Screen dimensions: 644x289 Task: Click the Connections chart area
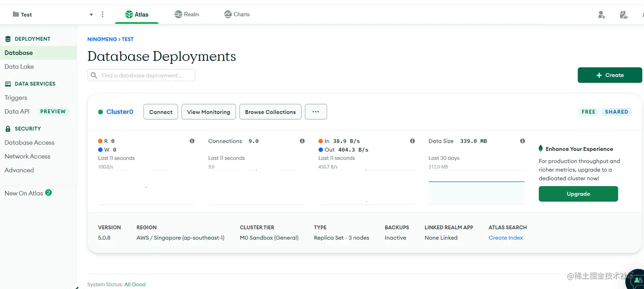[x=256, y=188]
